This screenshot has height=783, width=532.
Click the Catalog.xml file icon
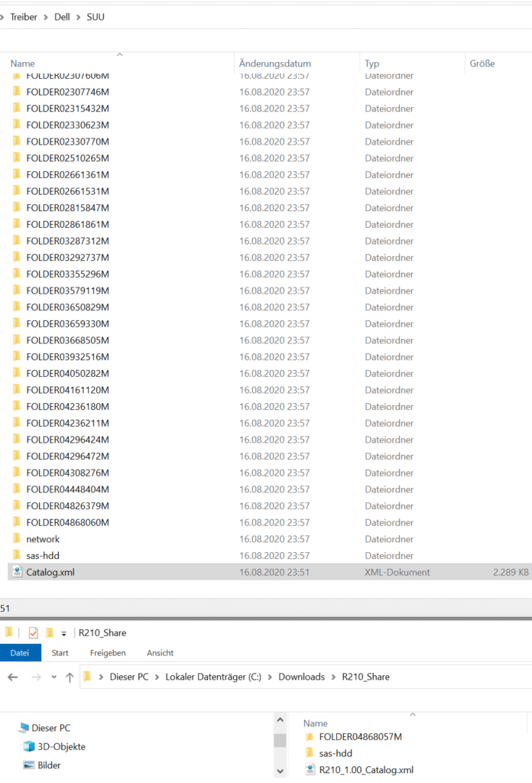tap(17, 572)
